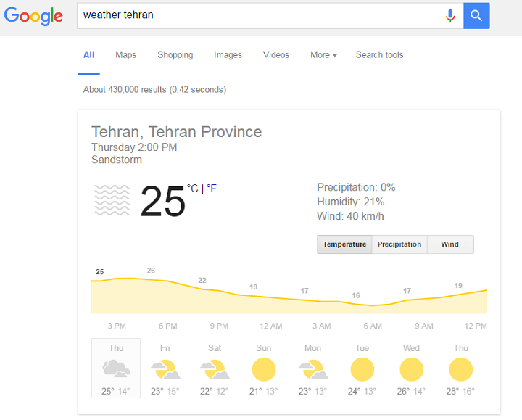Open Search tools options

(379, 55)
